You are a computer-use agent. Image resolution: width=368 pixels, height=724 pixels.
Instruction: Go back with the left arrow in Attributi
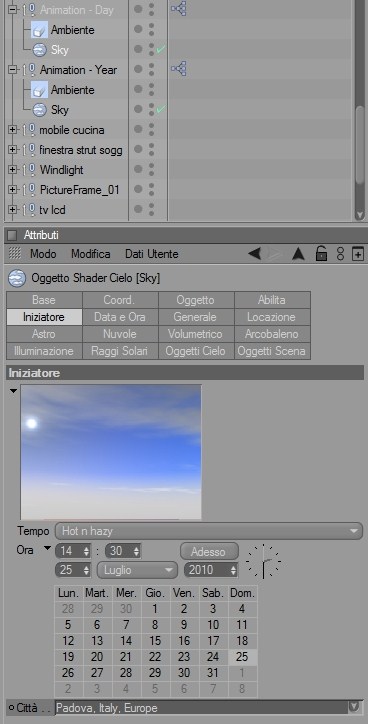coord(254,253)
